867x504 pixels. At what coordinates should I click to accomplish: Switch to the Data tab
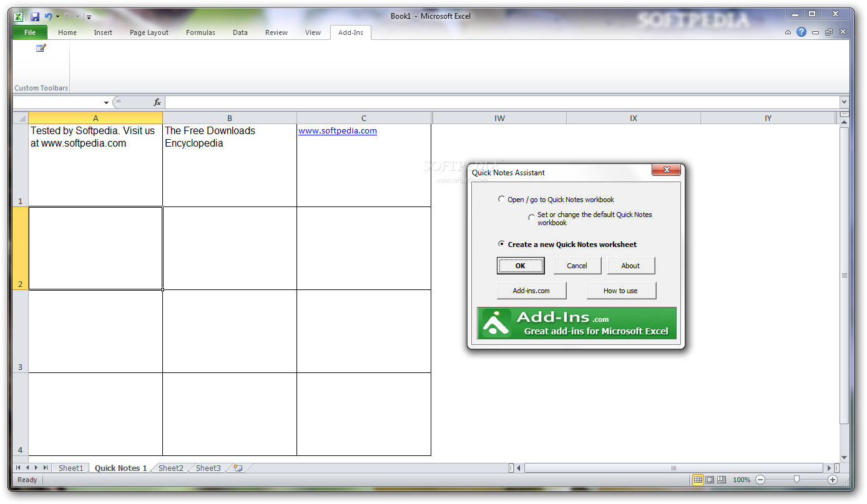tap(240, 32)
